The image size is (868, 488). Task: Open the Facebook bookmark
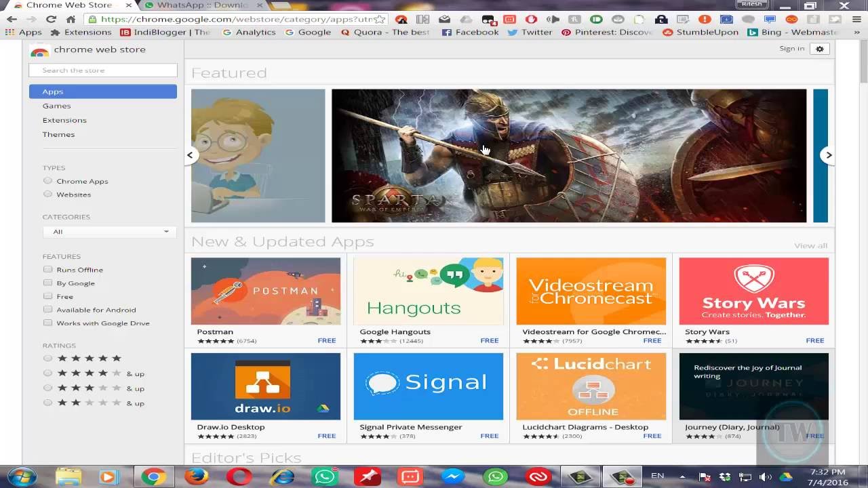(470, 32)
